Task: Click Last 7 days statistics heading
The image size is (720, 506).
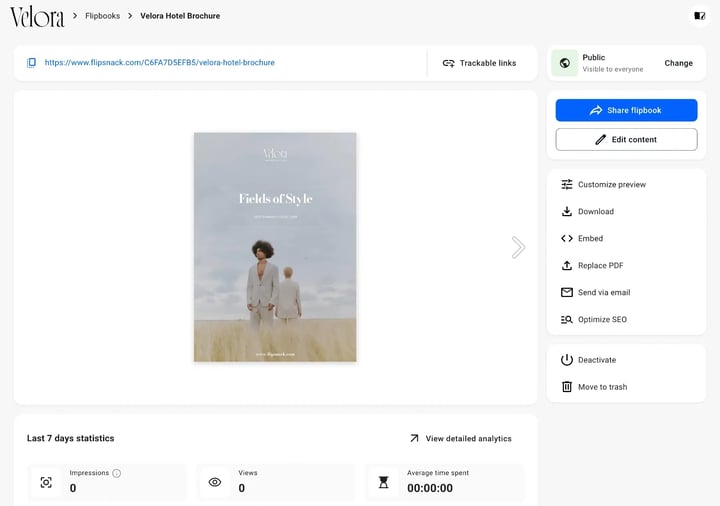Action: [x=70, y=439]
